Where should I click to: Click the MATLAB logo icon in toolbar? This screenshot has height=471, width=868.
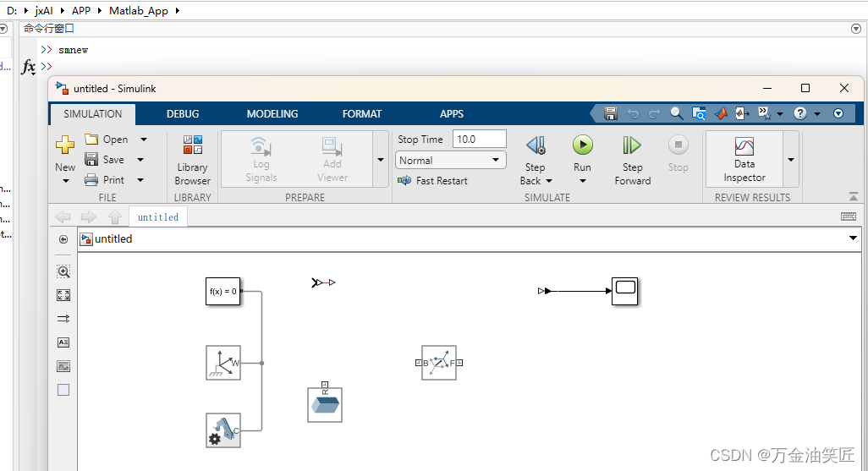(x=721, y=113)
